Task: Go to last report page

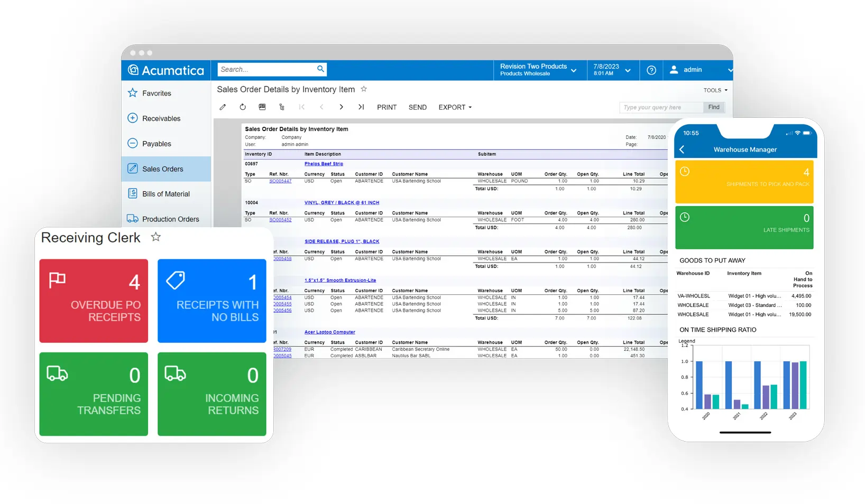Action: pos(361,107)
